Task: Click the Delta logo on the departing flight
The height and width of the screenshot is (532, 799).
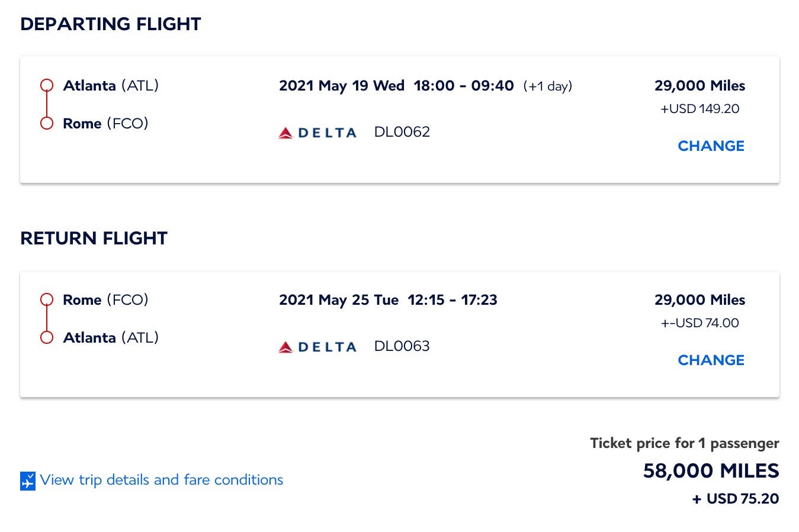Action: pyautogui.click(x=317, y=131)
